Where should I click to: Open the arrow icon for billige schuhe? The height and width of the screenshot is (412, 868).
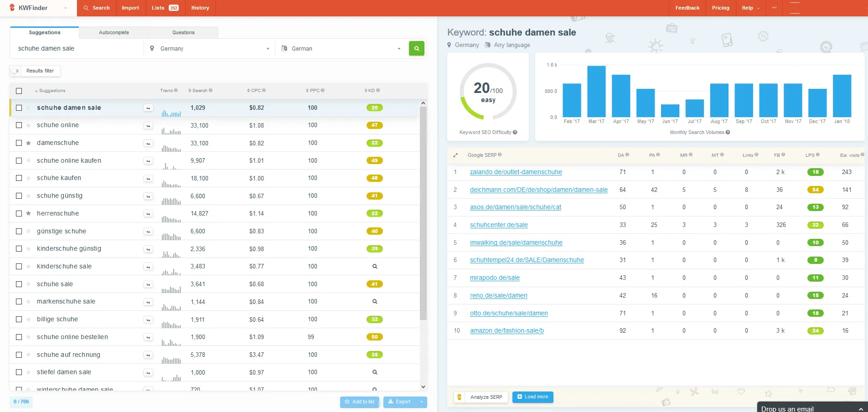148,319
